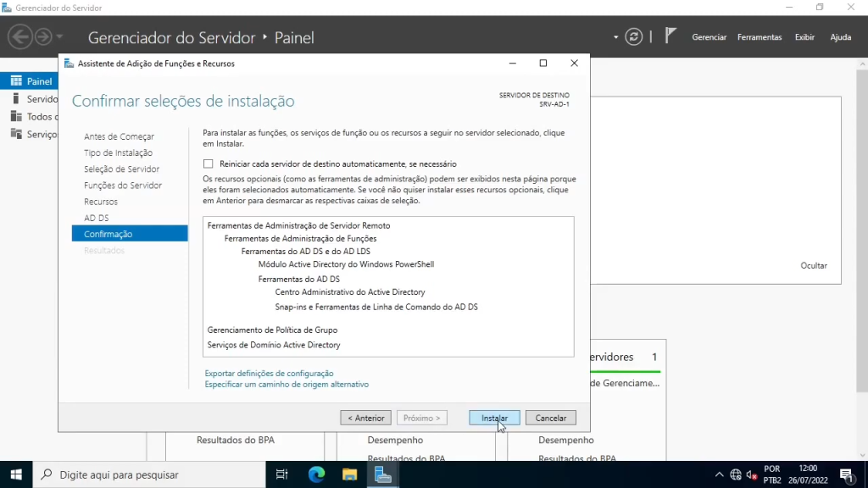The height and width of the screenshot is (488, 868).
Task: Go to the Antes de Começar step
Action: [x=119, y=136]
